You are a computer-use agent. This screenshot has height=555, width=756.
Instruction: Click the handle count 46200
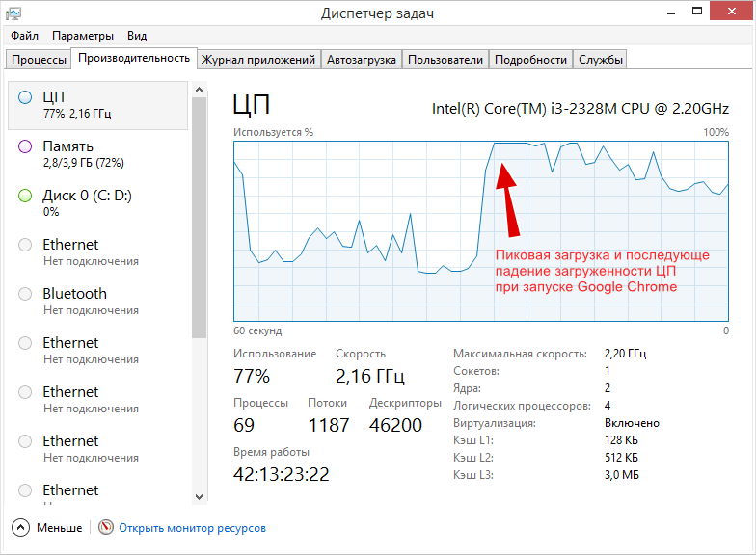point(395,425)
